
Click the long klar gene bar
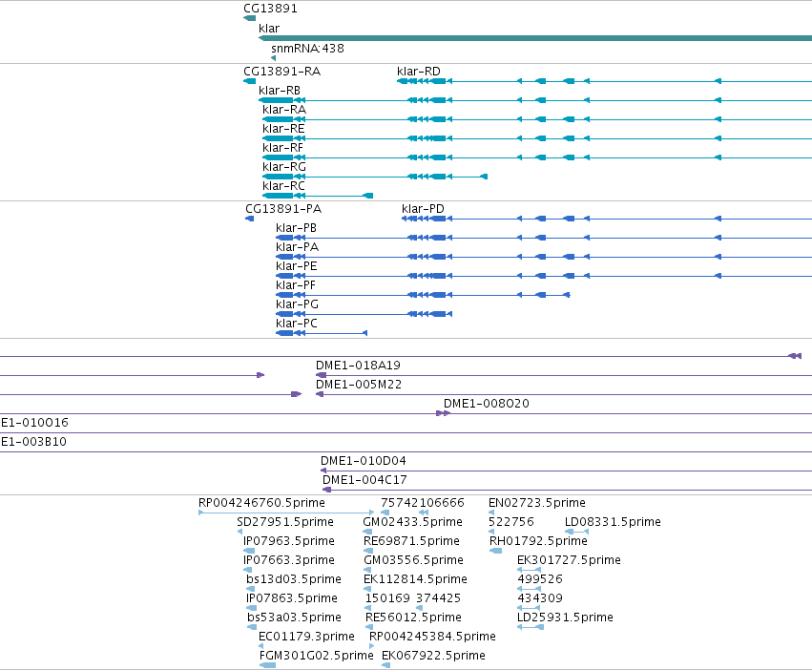(535, 38)
